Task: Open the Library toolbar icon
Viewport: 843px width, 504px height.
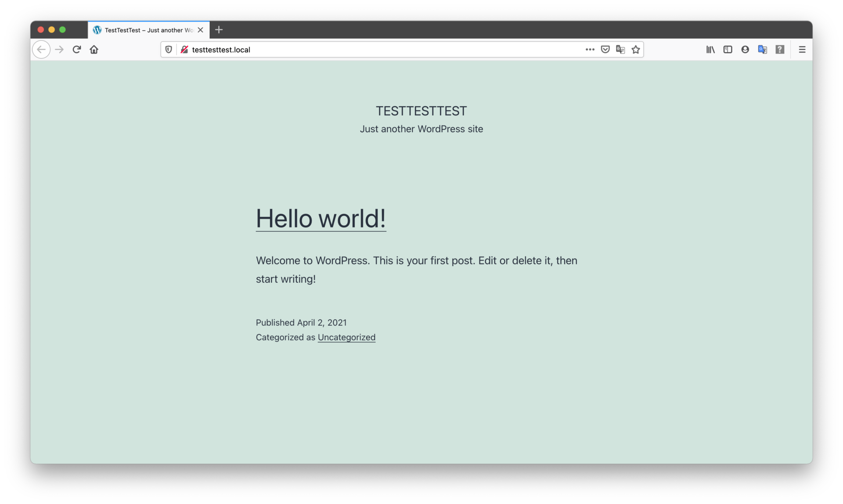Action: pos(710,50)
